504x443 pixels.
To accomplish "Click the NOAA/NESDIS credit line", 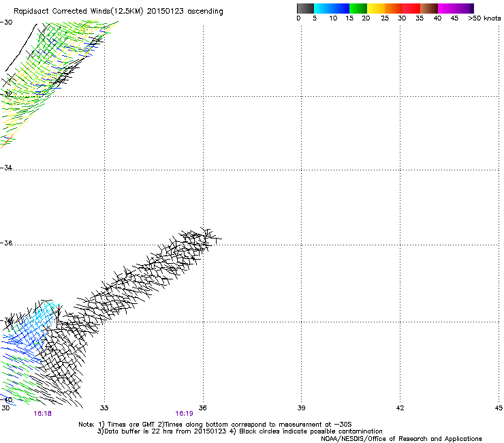I will pos(401,439).
